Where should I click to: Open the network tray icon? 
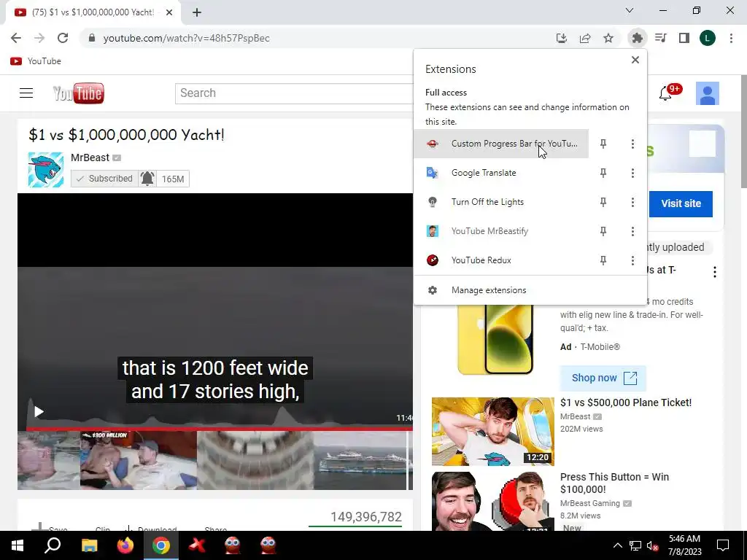[635, 545]
